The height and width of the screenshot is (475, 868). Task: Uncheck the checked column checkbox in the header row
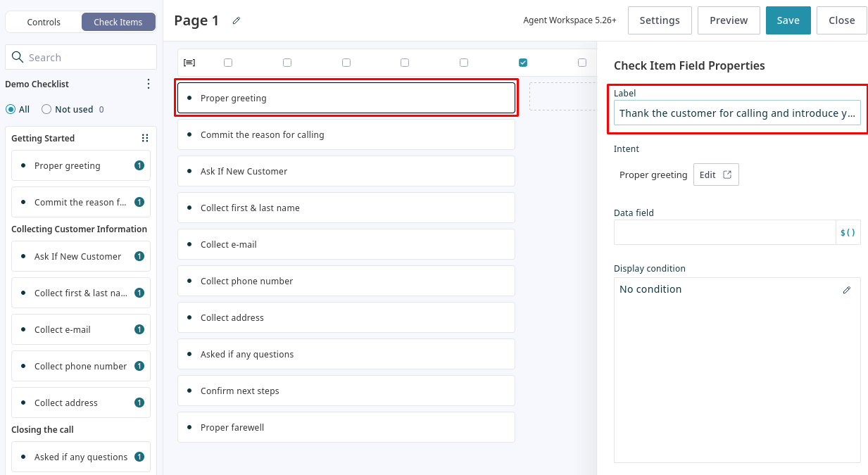[x=523, y=63]
